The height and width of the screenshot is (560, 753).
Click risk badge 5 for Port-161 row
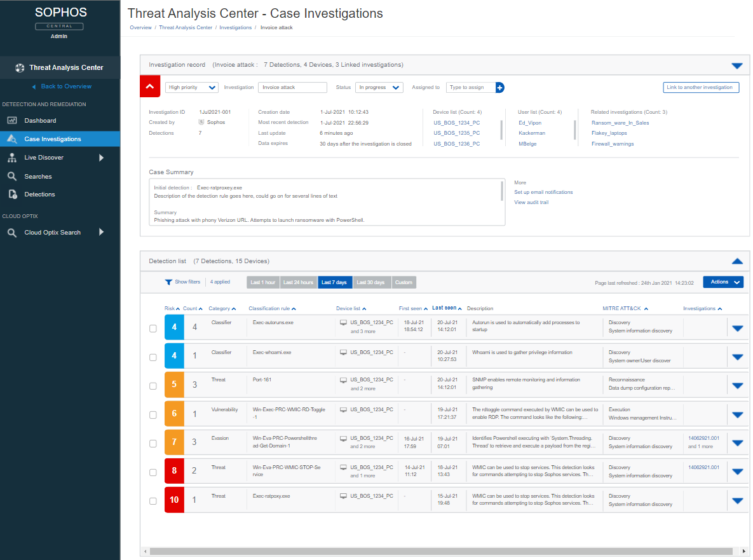[x=174, y=385]
